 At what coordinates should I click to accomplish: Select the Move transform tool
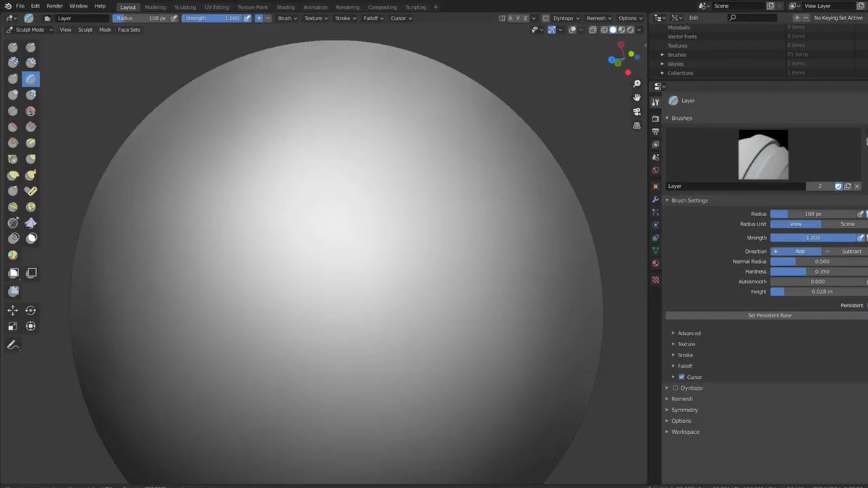[x=13, y=310]
